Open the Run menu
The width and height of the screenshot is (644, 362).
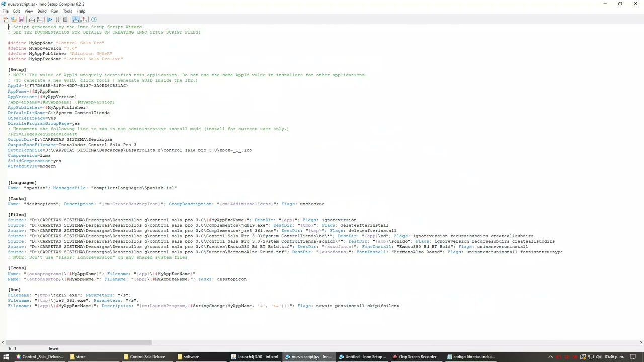point(55,11)
